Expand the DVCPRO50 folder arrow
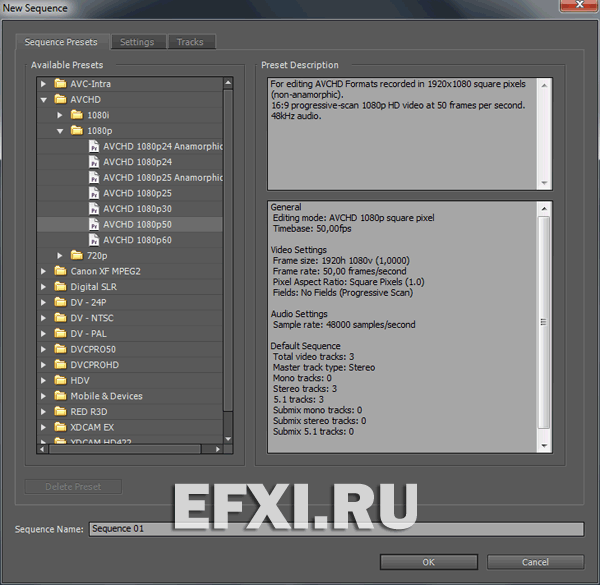The image size is (600, 585). point(43,349)
